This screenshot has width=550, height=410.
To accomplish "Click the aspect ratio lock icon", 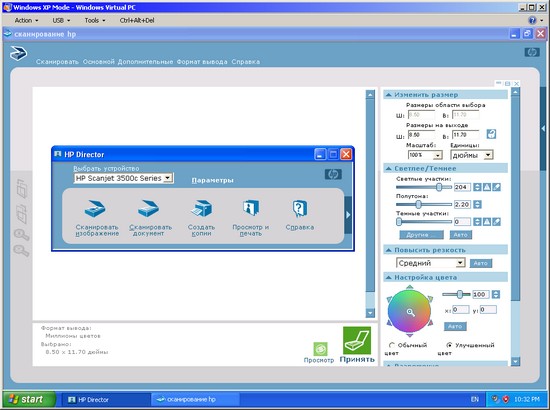I will [491, 134].
